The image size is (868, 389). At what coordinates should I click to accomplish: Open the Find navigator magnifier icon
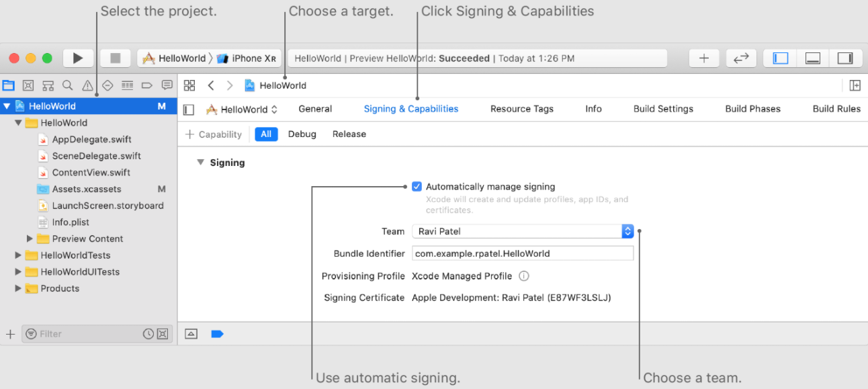[x=68, y=85]
